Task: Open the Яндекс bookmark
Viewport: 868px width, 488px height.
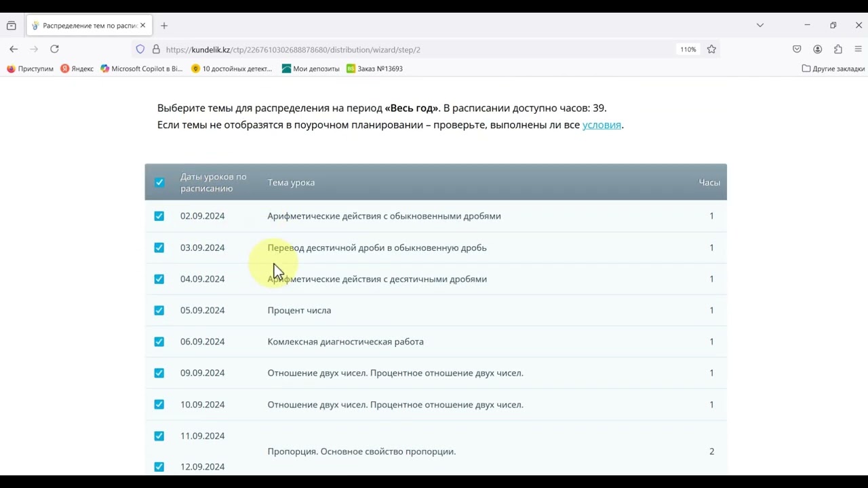Action: tap(77, 68)
